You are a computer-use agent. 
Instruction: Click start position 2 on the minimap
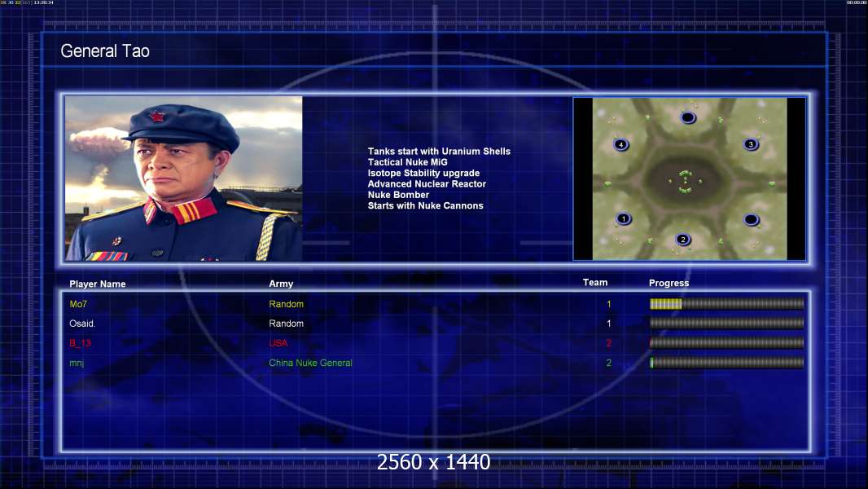[682, 240]
